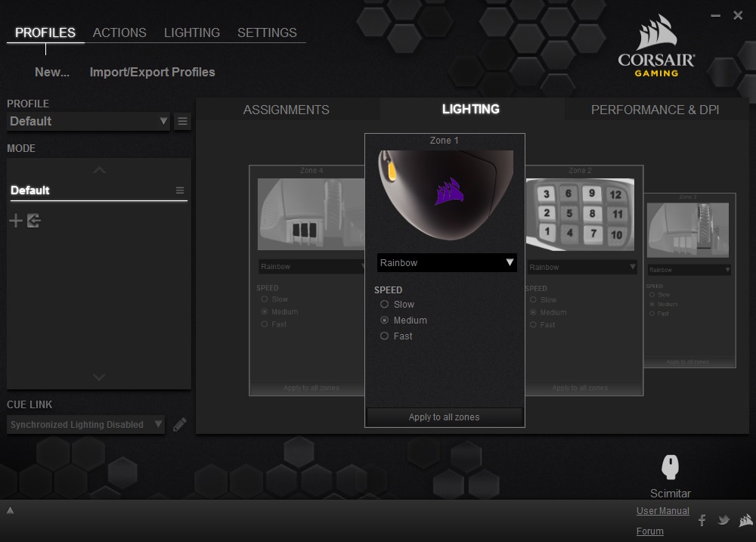The image size is (756, 542).
Task: Select the Scimitar mouse device icon
Action: pos(670,466)
